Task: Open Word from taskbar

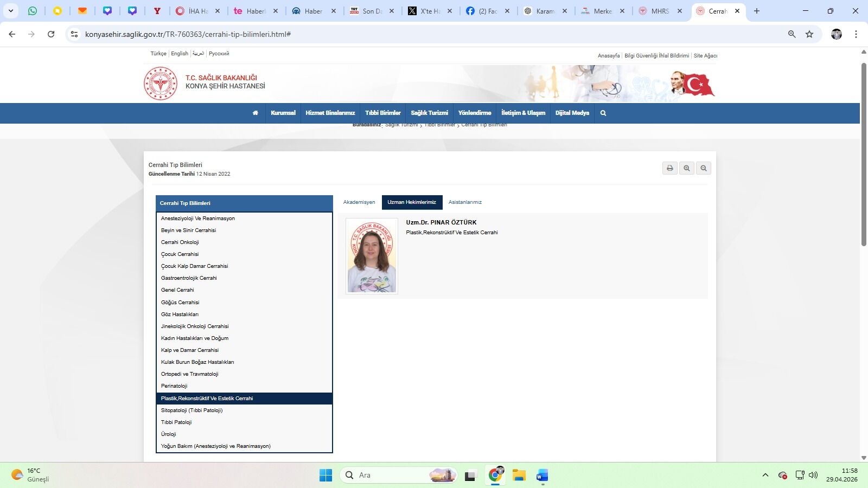Action: tap(542, 476)
